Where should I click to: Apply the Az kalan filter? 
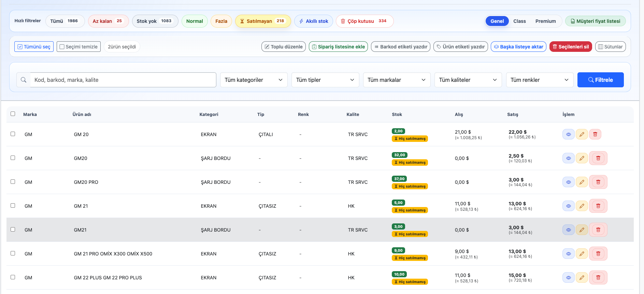pyautogui.click(x=108, y=21)
